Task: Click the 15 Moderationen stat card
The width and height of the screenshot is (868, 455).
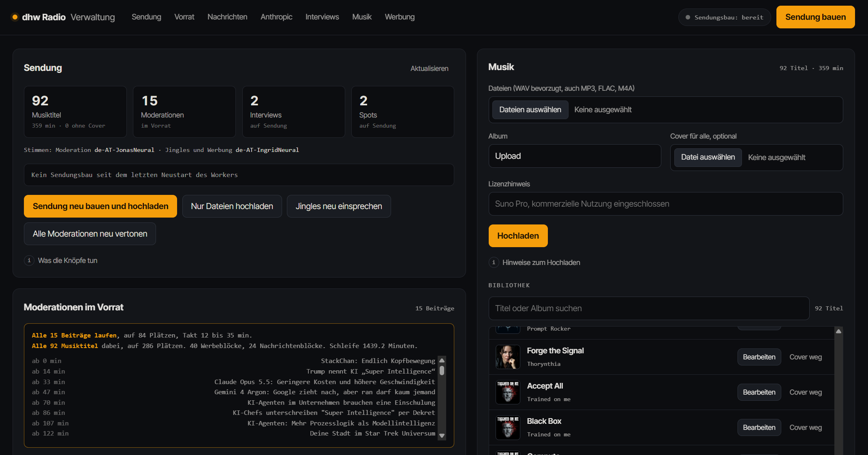Action: tap(184, 112)
